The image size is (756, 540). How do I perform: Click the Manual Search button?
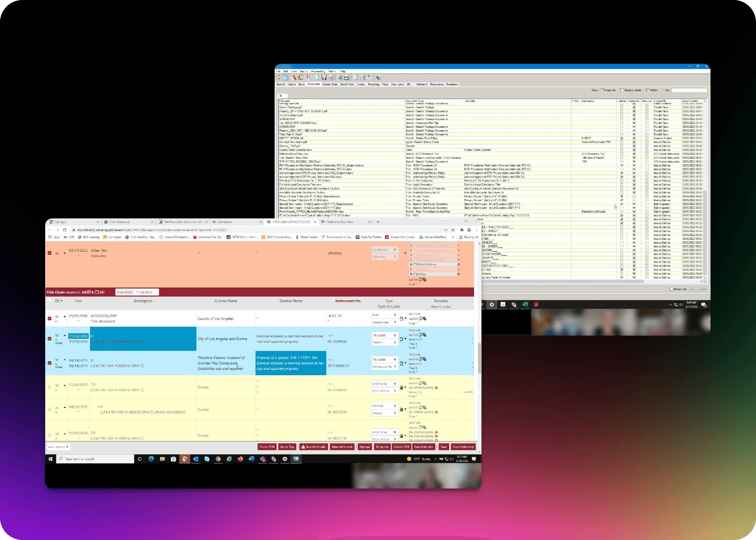coord(342,447)
